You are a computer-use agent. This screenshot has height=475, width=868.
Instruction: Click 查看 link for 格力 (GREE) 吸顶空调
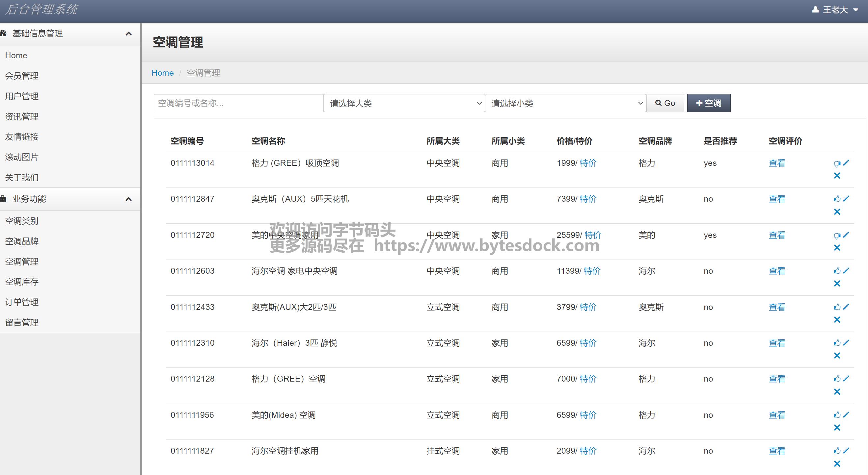(x=777, y=163)
